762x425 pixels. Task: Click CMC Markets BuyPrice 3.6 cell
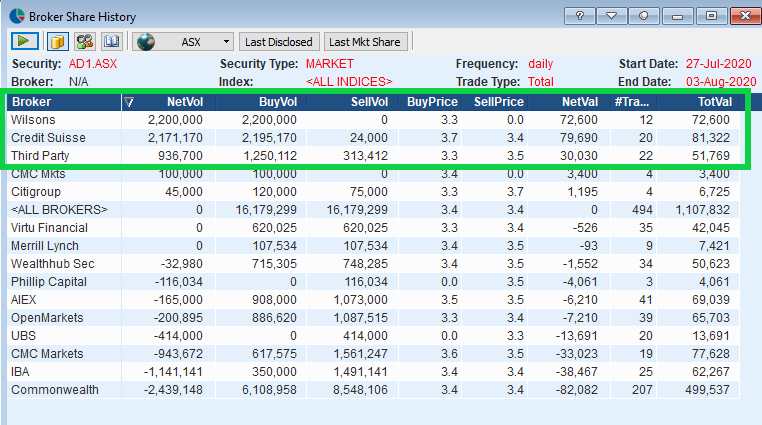(430, 354)
